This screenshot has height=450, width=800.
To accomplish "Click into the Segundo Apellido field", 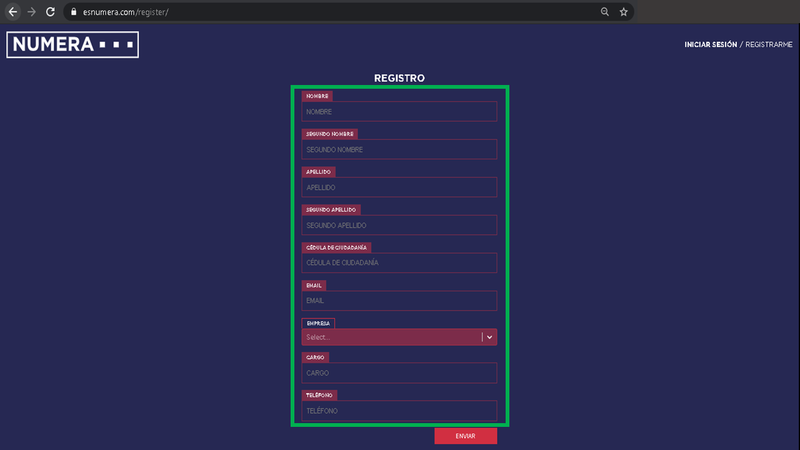I will coord(399,225).
